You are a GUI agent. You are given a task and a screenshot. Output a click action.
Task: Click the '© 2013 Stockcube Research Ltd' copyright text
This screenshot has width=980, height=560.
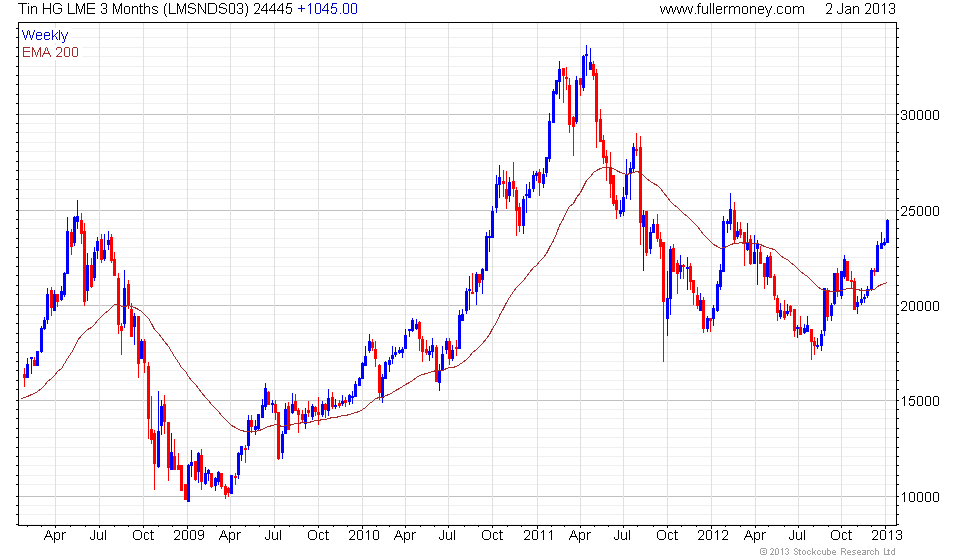[x=828, y=552]
